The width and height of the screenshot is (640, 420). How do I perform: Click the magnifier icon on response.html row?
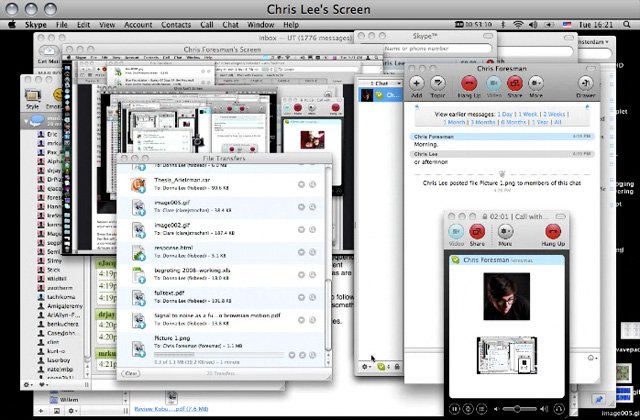click(x=312, y=252)
